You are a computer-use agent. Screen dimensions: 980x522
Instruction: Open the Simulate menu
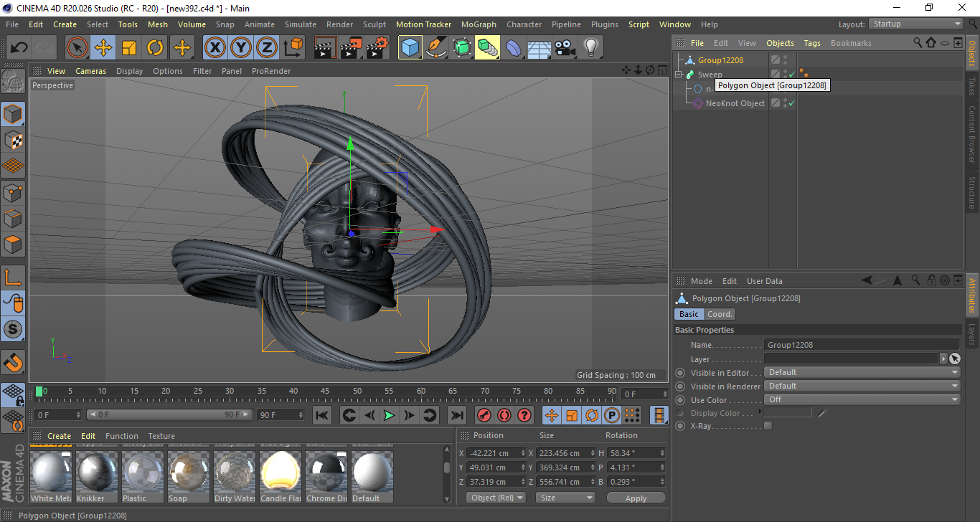(x=301, y=24)
